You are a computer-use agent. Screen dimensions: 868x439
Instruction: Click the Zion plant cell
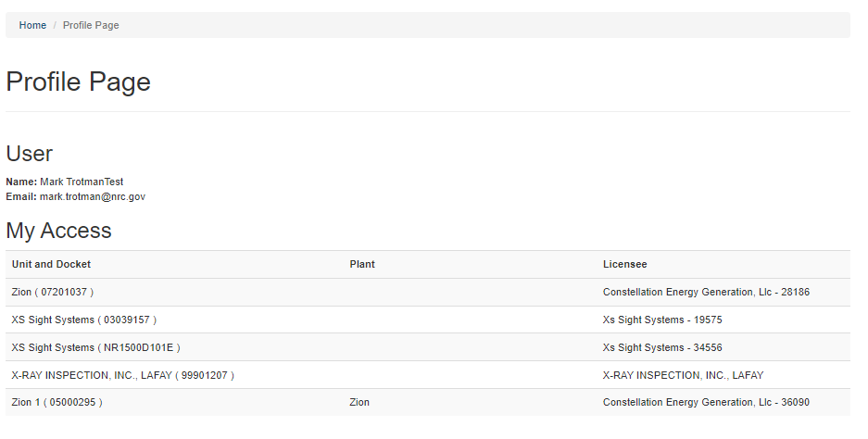(359, 402)
